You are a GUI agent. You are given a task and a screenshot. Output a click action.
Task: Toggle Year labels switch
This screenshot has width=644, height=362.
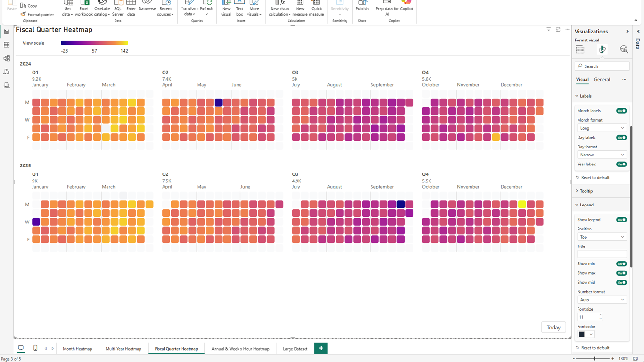tap(621, 165)
